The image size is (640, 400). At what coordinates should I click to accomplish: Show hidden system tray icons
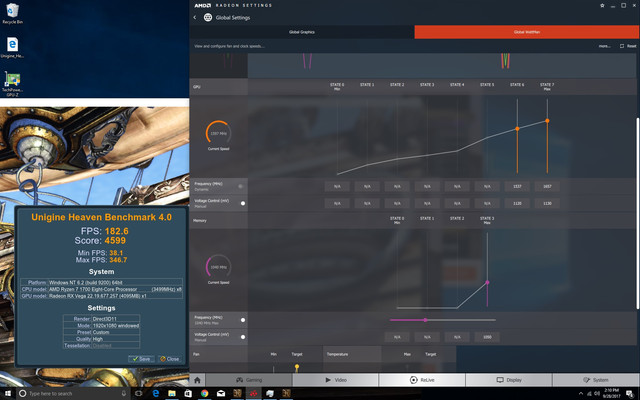click(581, 393)
